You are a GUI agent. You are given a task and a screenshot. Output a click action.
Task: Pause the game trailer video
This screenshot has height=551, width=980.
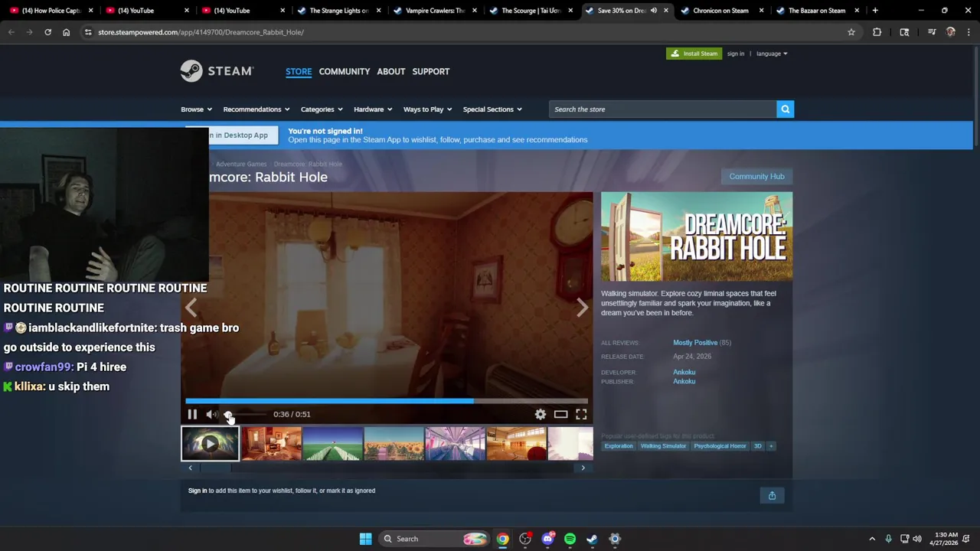(x=192, y=414)
